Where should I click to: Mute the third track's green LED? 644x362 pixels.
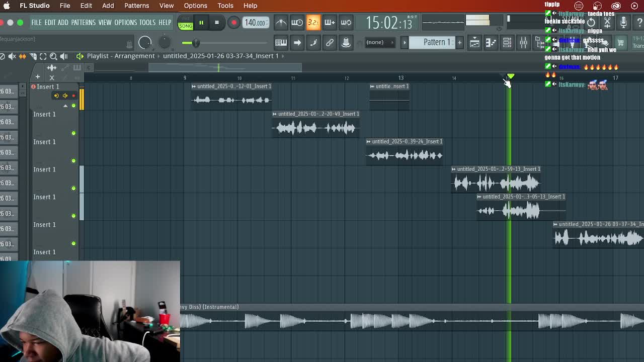[x=73, y=161]
